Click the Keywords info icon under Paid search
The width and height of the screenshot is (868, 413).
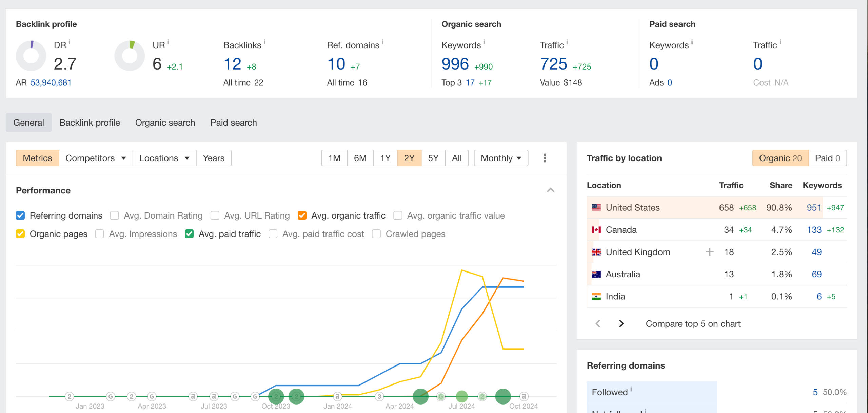692,41
